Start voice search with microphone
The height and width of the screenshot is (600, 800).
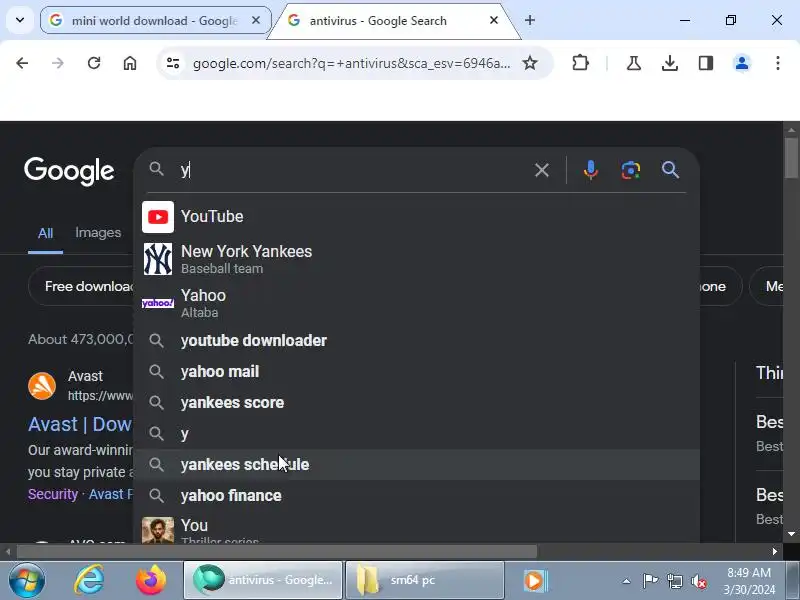[x=590, y=170]
